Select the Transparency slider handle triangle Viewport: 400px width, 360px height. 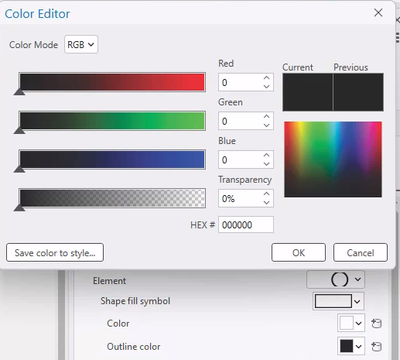point(19,208)
